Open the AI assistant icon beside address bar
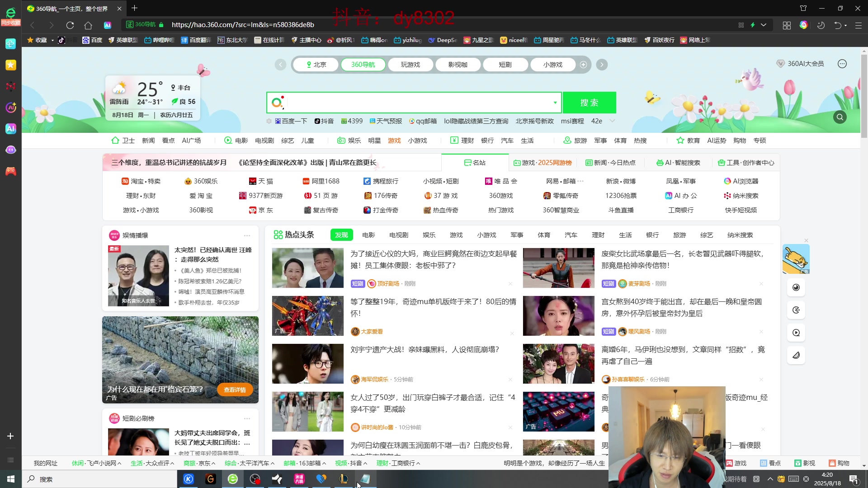The width and height of the screenshot is (868, 488). [108, 25]
